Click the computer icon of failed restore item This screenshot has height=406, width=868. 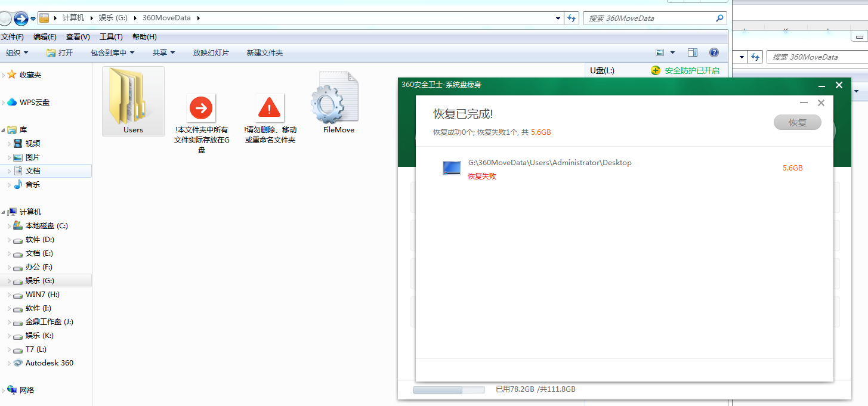pyautogui.click(x=452, y=168)
